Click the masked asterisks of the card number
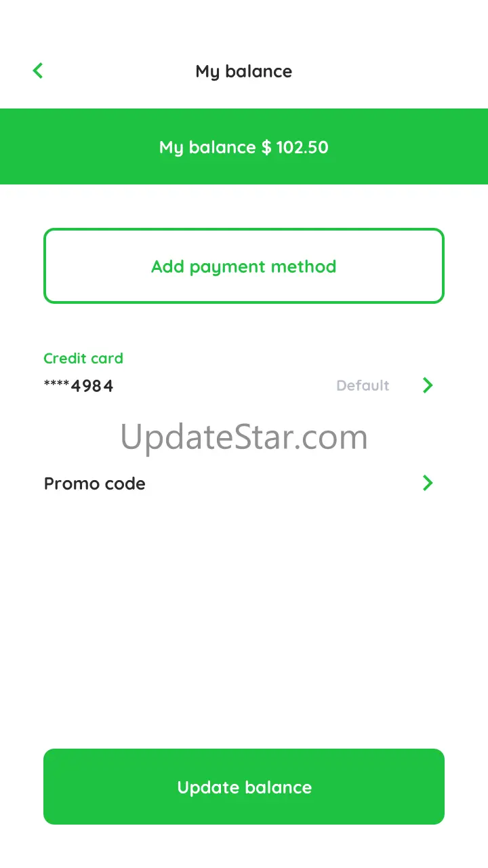The image size is (488, 868). click(56, 384)
